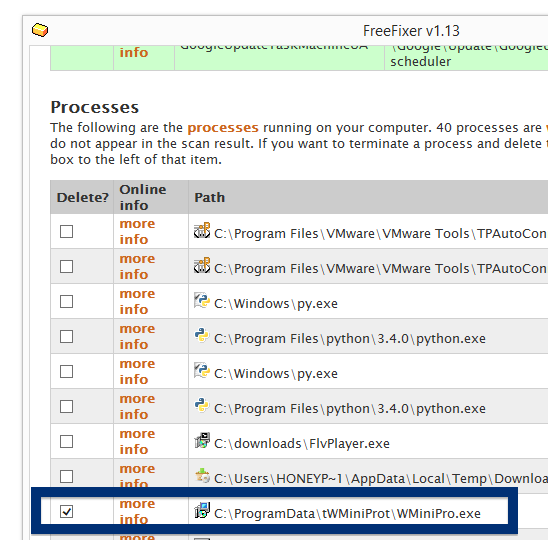Click the 'FreeFixer v1.13' window title
The image size is (548, 540).
411,31
